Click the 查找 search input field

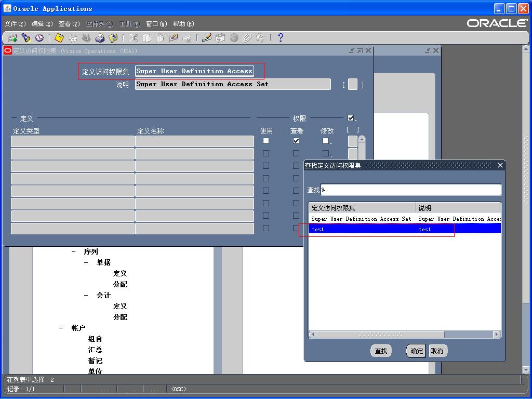coord(411,190)
